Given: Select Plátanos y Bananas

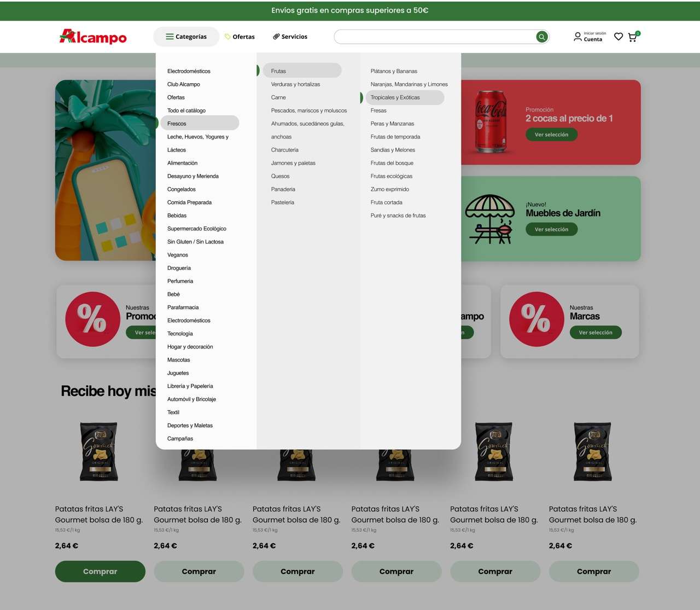Looking at the screenshot, I should click(x=394, y=71).
